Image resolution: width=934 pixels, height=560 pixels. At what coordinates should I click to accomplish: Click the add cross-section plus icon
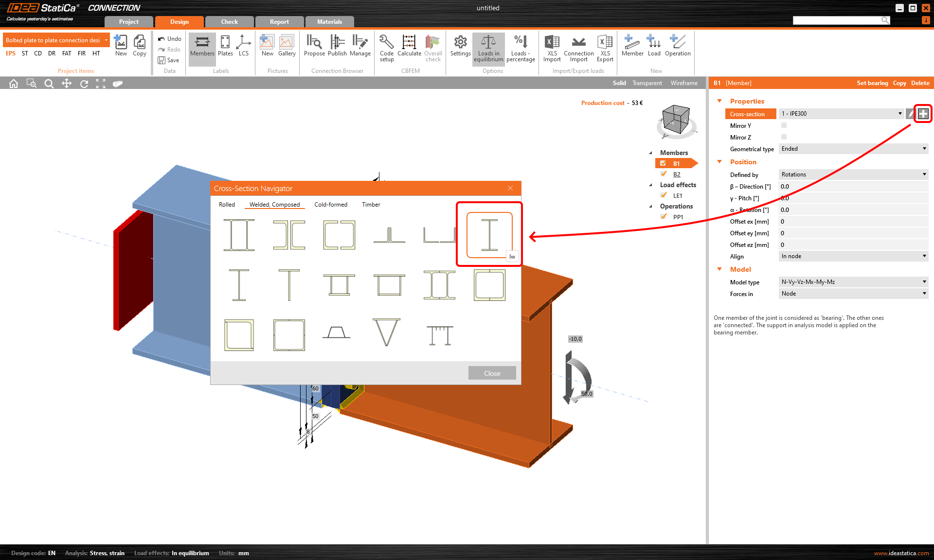tap(923, 114)
